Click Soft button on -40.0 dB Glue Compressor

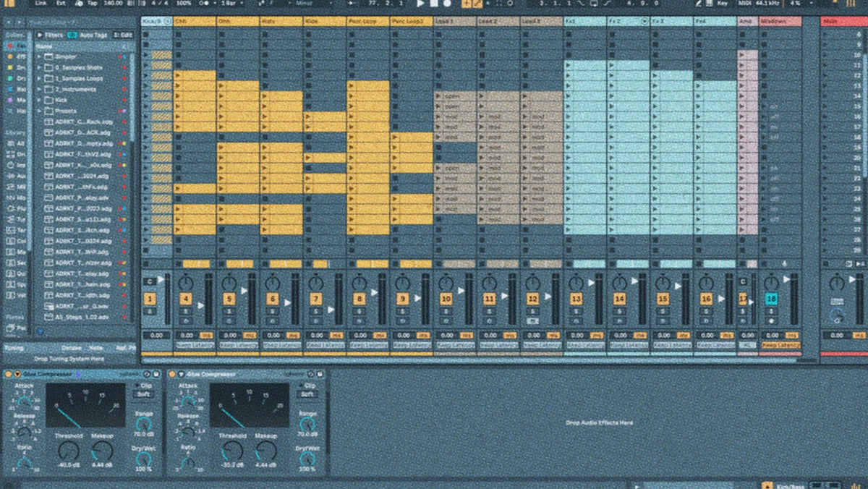[144, 395]
